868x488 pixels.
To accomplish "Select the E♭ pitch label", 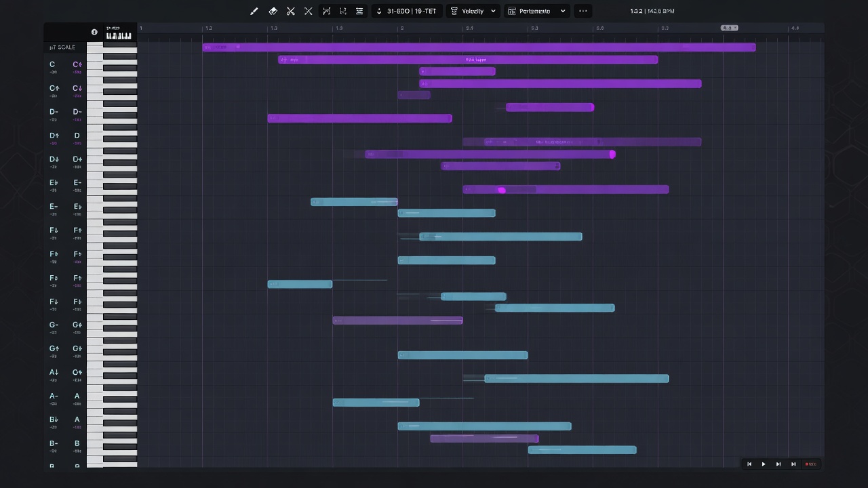I will pos(54,183).
